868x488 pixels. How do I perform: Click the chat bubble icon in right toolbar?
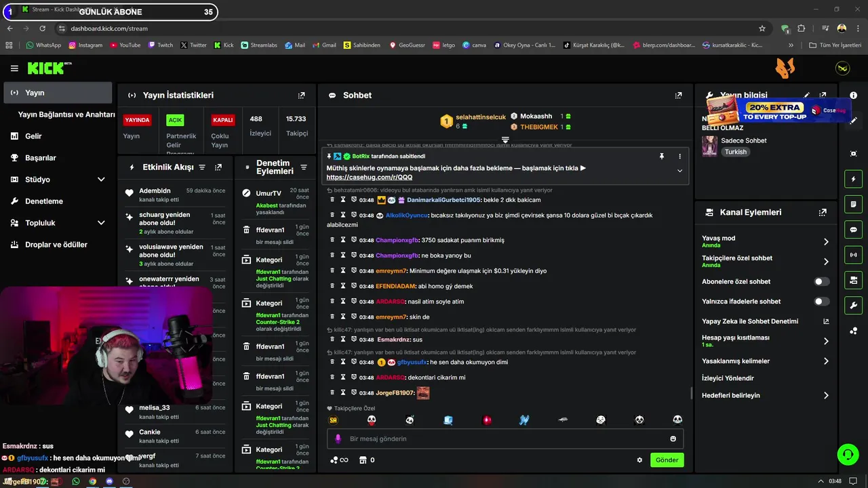coord(853,230)
